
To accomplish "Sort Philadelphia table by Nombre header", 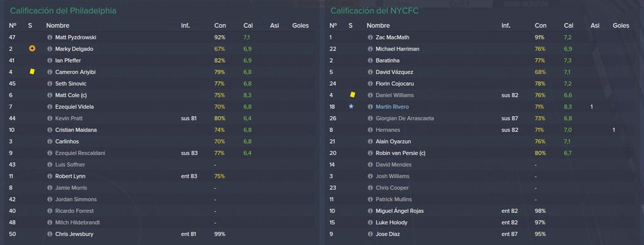I will [57, 26].
